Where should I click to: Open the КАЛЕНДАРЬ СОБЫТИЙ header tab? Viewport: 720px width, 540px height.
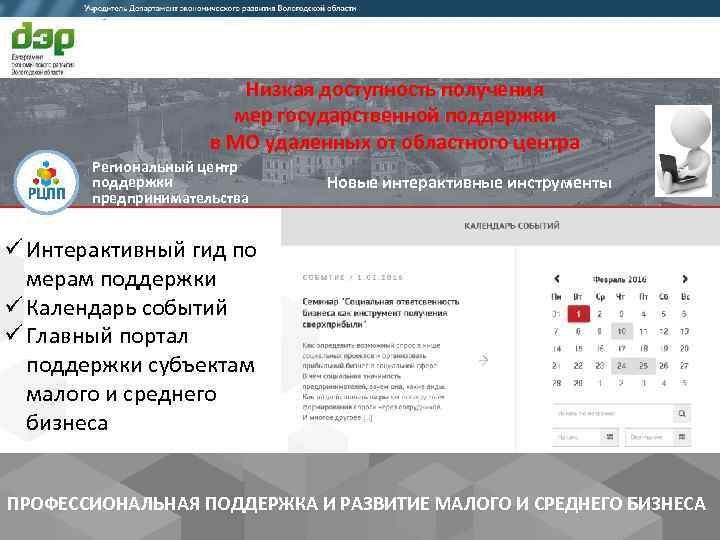pyautogui.click(x=512, y=226)
